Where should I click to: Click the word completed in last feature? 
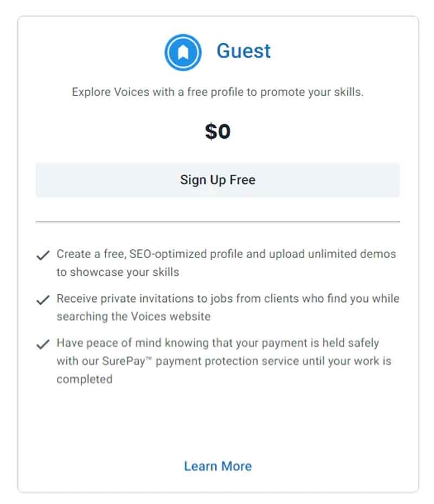coord(84,379)
